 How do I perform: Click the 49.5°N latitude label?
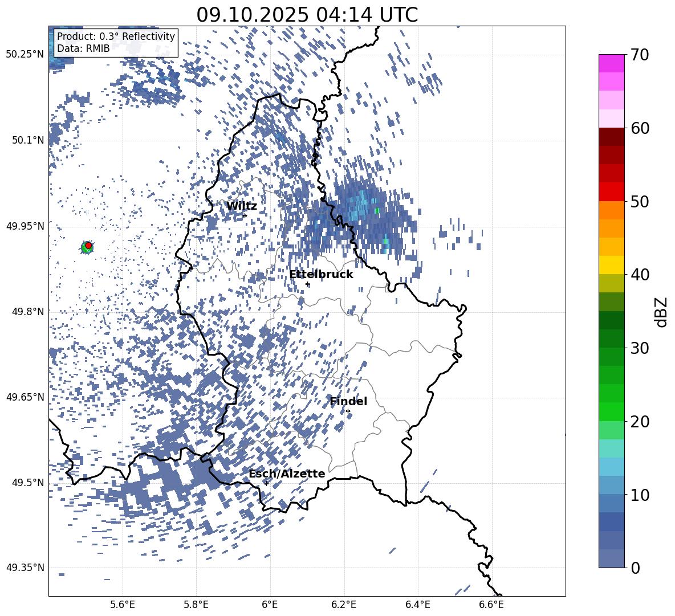[27, 483]
